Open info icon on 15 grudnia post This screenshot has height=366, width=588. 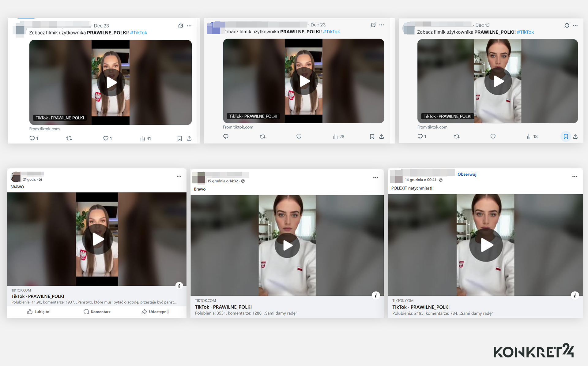(375, 295)
